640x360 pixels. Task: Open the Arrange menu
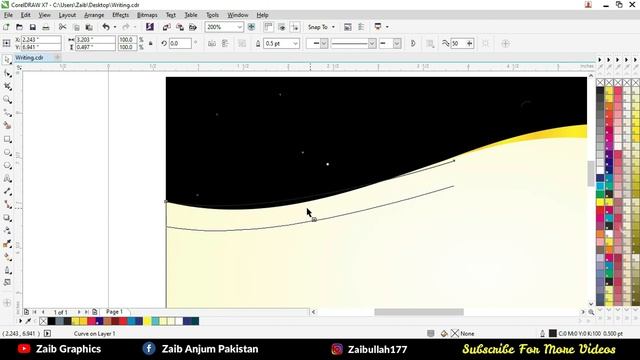tap(94, 15)
